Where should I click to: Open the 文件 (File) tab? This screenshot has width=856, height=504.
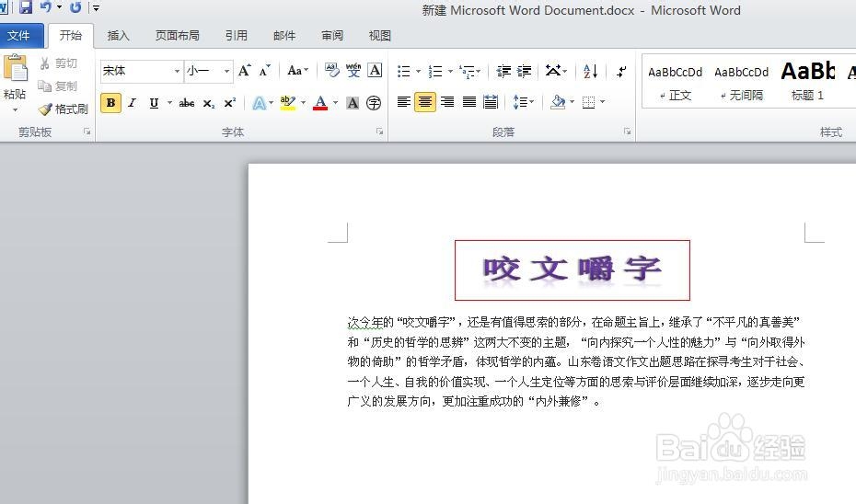19,36
